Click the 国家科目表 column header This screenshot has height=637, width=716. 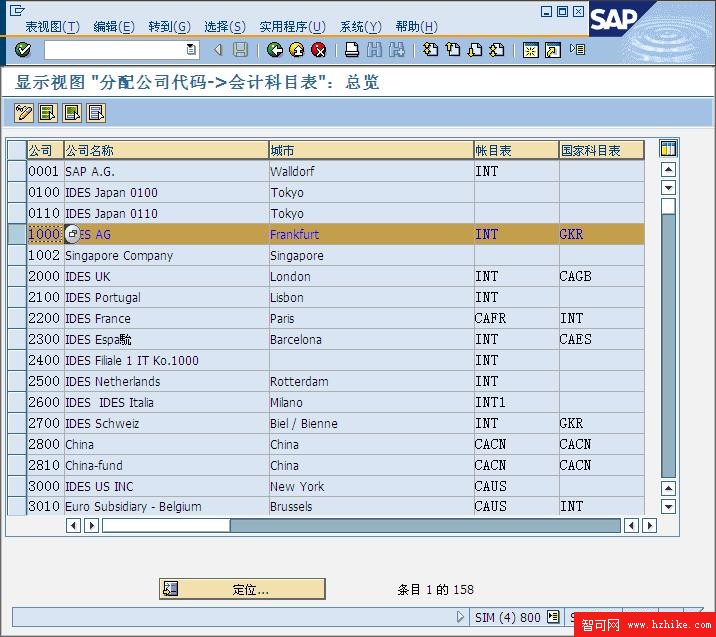pyautogui.click(x=602, y=150)
